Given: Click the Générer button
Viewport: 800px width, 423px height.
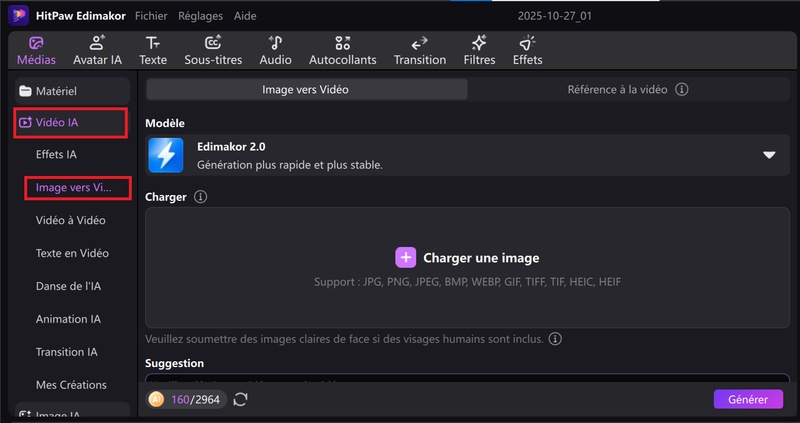Looking at the screenshot, I should pyautogui.click(x=748, y=399).
